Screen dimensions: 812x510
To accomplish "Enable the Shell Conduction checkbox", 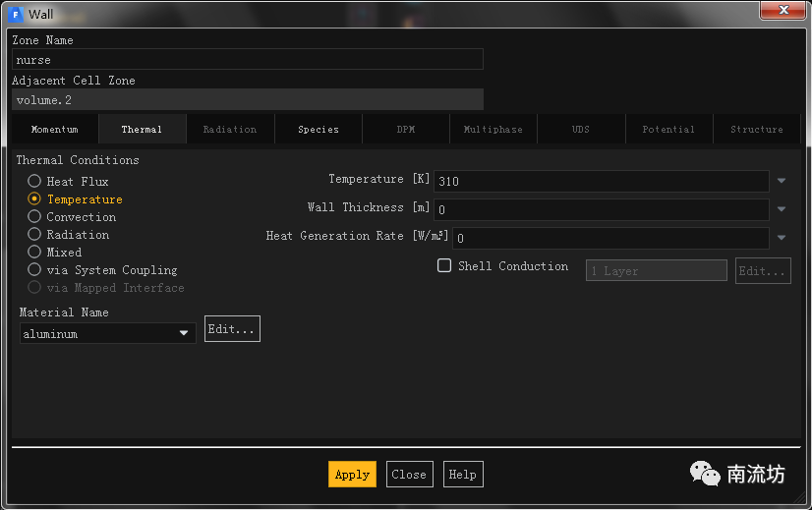I will [444, 266].
